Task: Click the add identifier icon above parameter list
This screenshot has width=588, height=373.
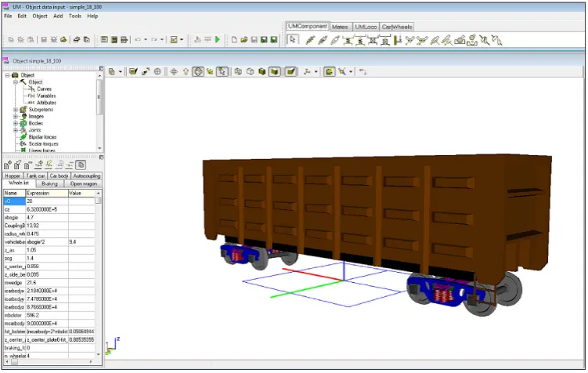Action: [8, 165]
